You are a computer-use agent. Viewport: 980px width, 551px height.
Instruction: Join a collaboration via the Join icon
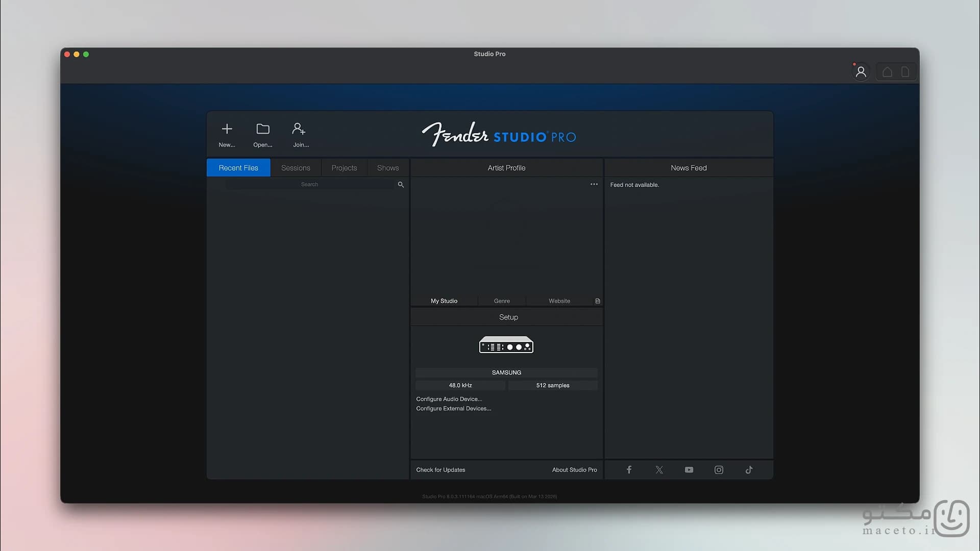coord(301,135)
